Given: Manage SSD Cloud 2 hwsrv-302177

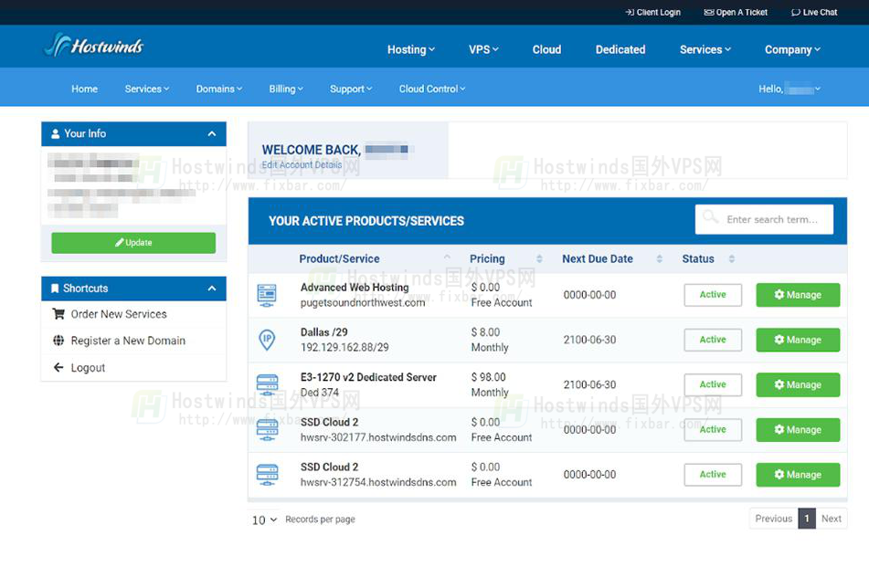Looking at the screenshot, I should (798, 430).
